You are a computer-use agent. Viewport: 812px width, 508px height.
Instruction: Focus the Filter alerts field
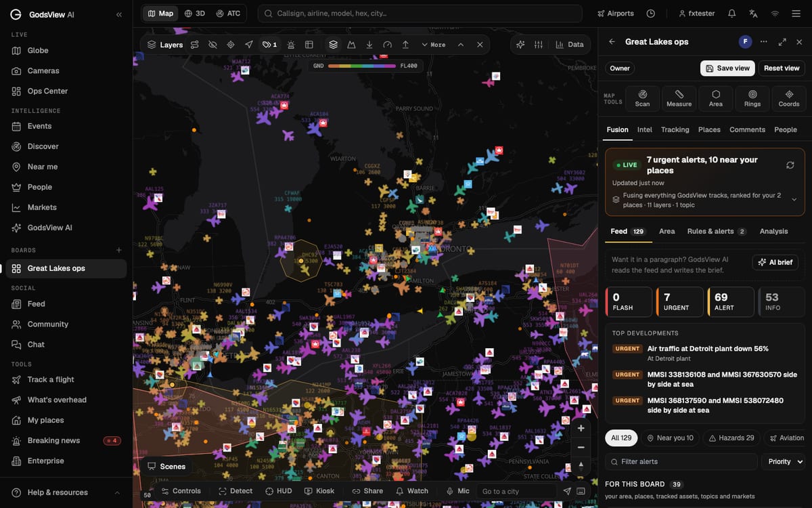[681, 461]
